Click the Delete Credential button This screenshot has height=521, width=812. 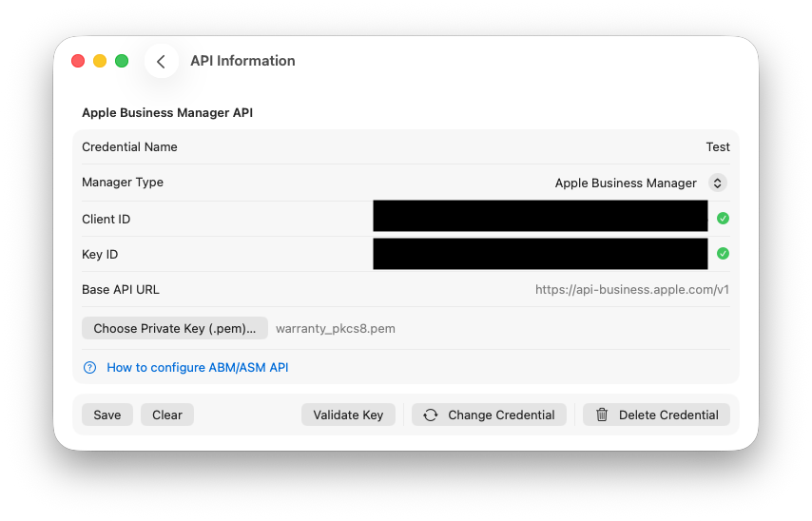click(x=656, y=415)
